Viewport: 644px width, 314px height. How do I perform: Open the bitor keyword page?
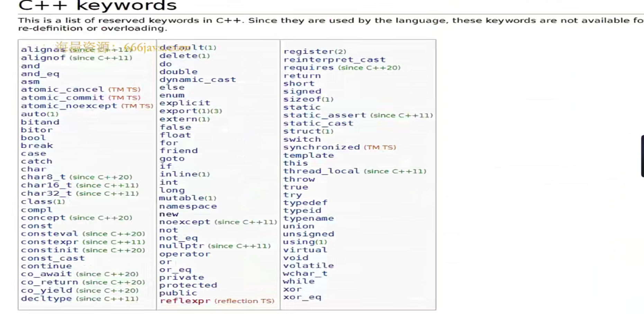pos(37,130)
